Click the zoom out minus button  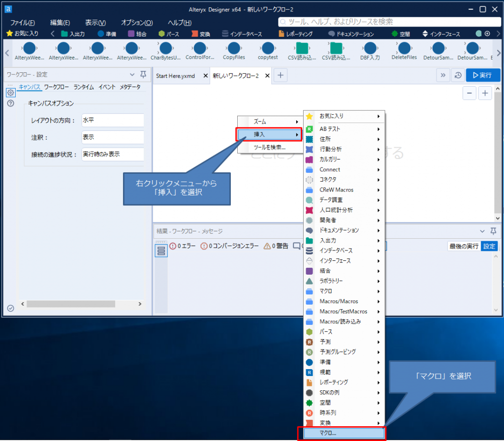[470, 93]
